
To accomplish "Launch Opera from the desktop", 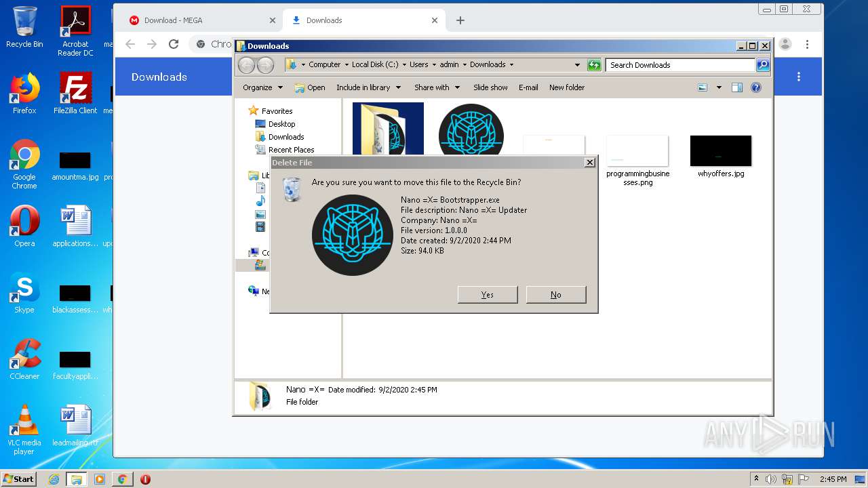I will click(24, 226).
